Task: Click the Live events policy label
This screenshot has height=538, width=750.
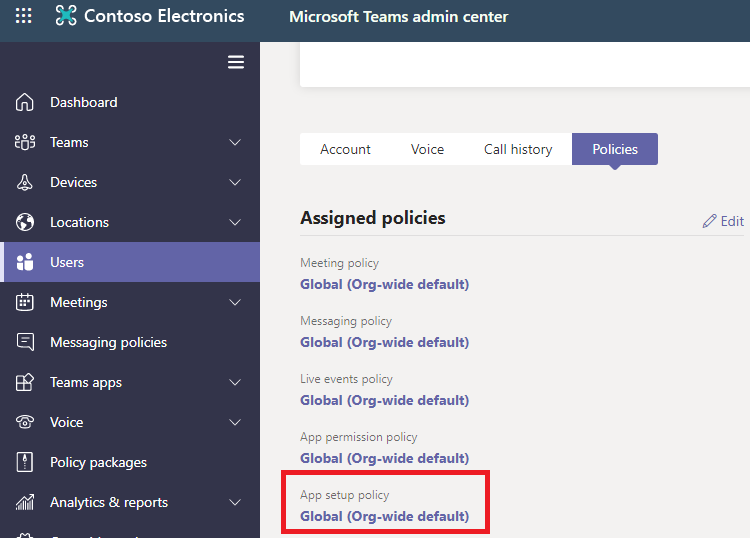Action: (346, 379)
